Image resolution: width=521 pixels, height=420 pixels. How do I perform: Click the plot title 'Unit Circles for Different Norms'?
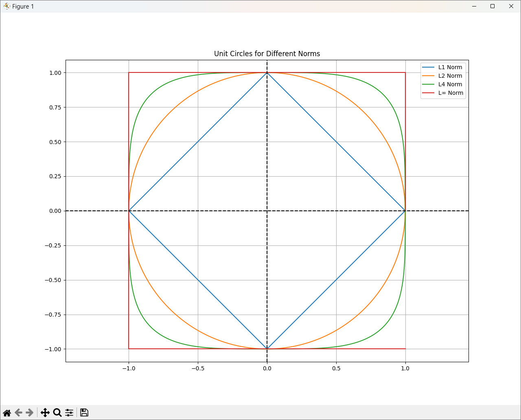(267, 54)
